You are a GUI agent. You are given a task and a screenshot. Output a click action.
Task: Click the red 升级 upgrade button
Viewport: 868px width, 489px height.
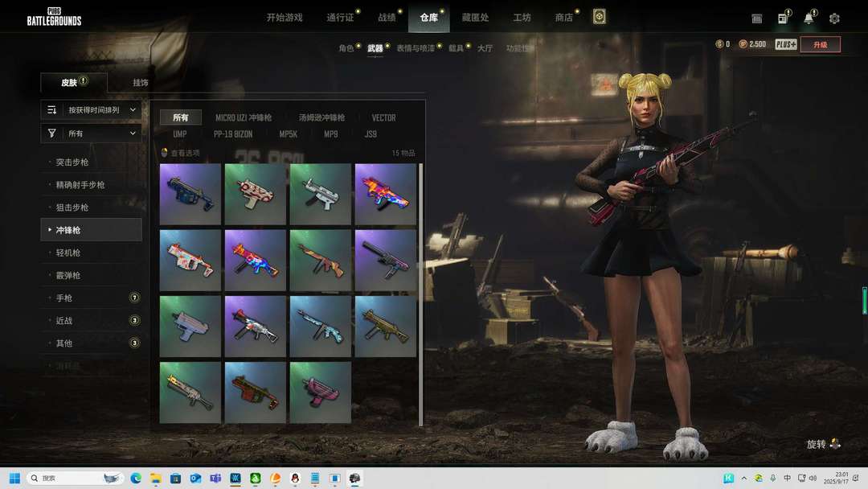point(821,44)
